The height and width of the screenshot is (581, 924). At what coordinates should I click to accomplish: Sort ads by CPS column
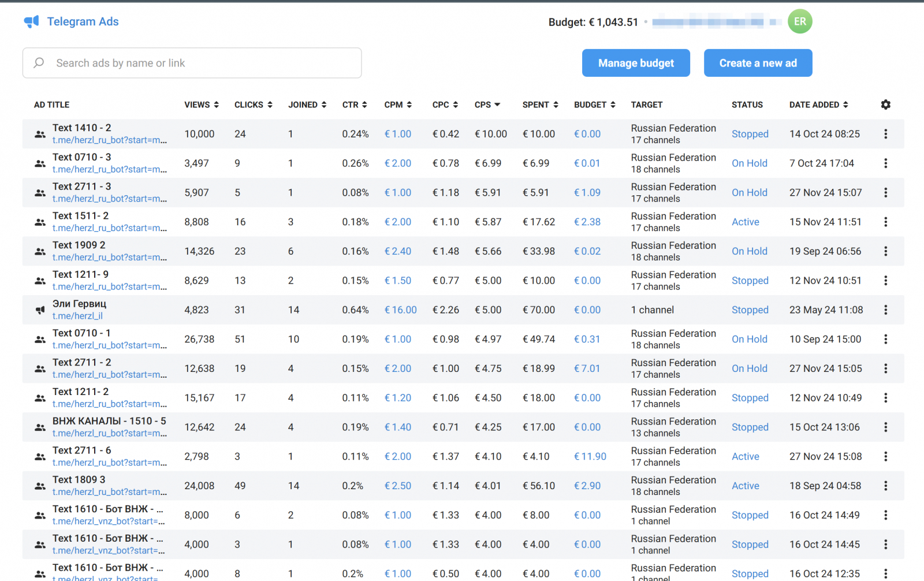point(487,105)
